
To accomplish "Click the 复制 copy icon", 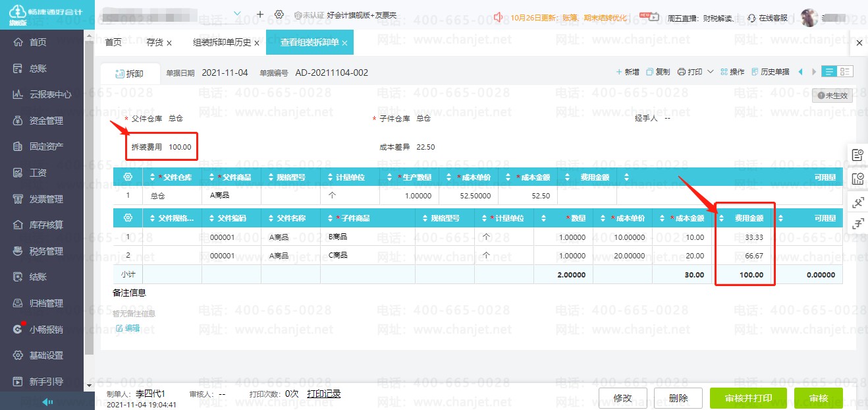I will tap(650, 72).
